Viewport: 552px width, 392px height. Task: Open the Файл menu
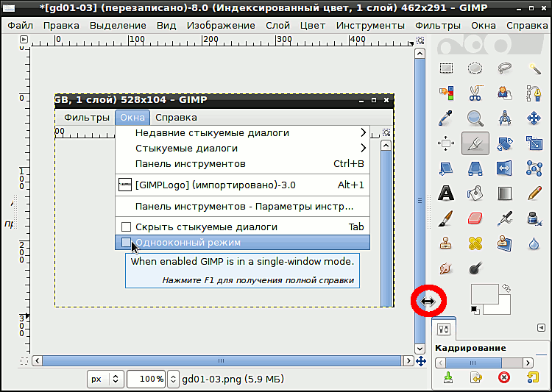point(20,25)
